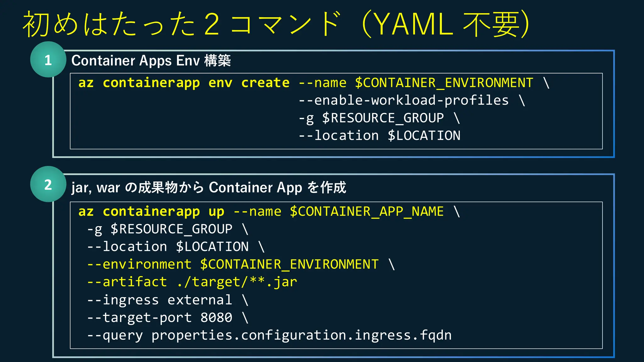Select the heading 'Container Apps Env 構築'

click(x=151, y=61)
